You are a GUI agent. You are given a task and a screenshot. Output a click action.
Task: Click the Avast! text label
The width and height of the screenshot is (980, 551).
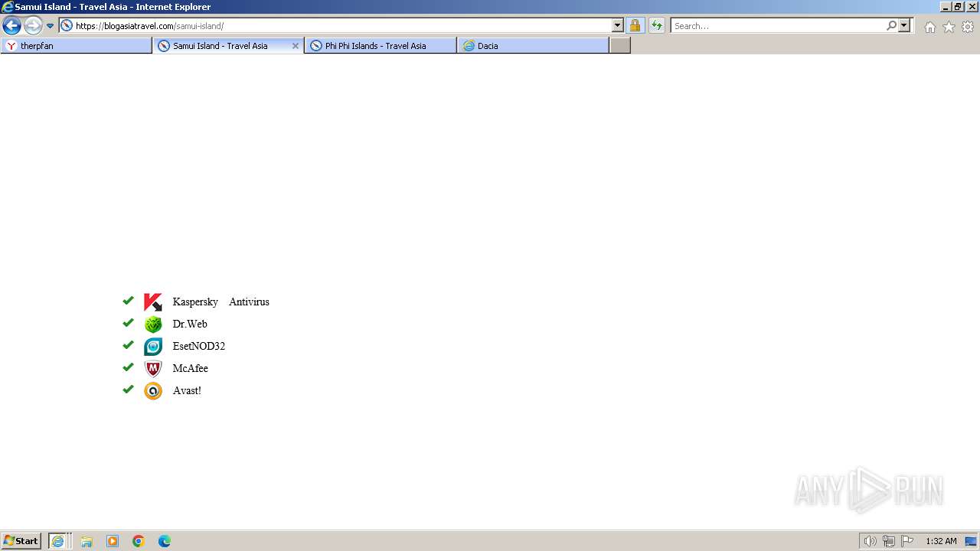(187, 390)
